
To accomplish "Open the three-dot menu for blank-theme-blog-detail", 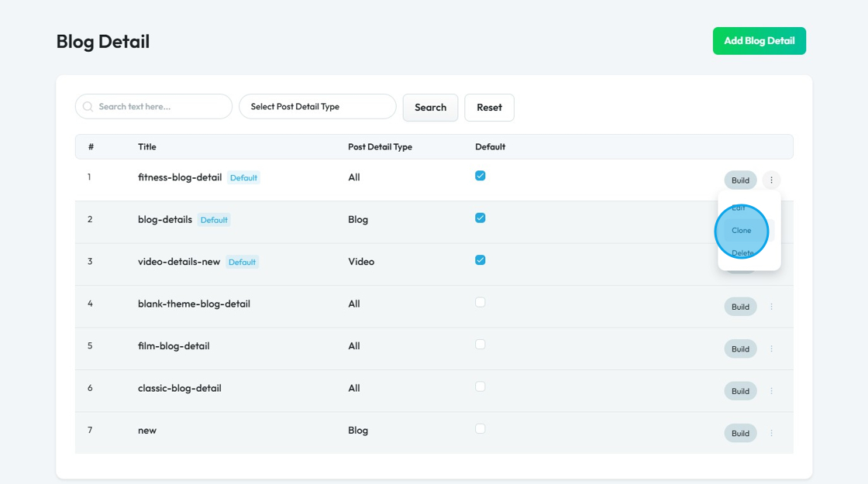I will point(771,307).
